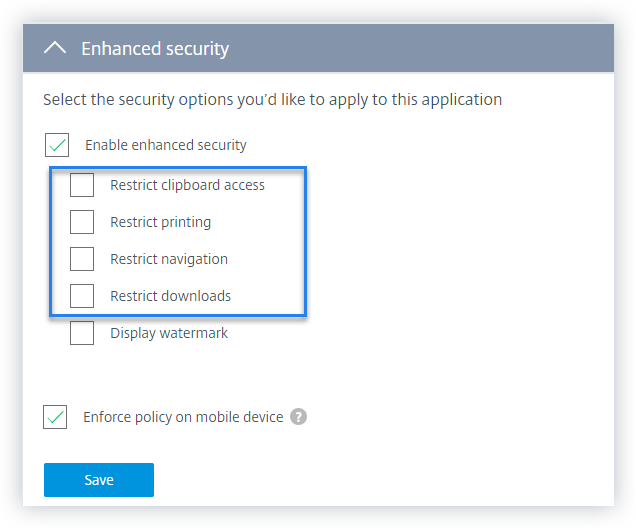Uncheck the Enable enhanced security checkbox
The width and height of the screenshot is (636, 528).
click(57, 145)
